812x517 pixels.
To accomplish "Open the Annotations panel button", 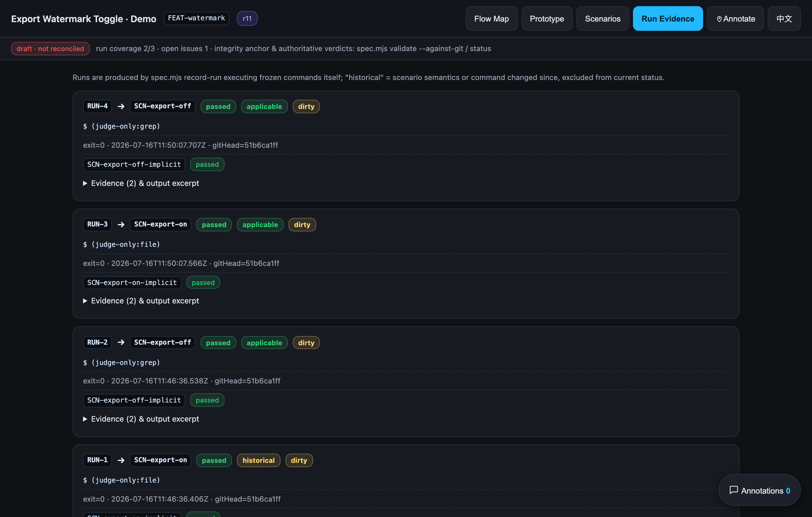I will point(759,490).
